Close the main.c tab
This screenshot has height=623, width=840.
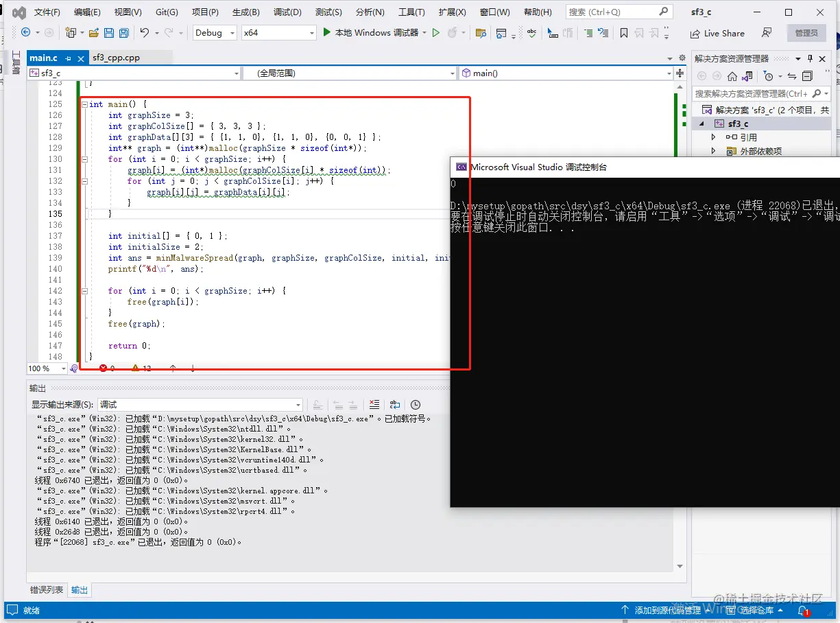point(81,58)
